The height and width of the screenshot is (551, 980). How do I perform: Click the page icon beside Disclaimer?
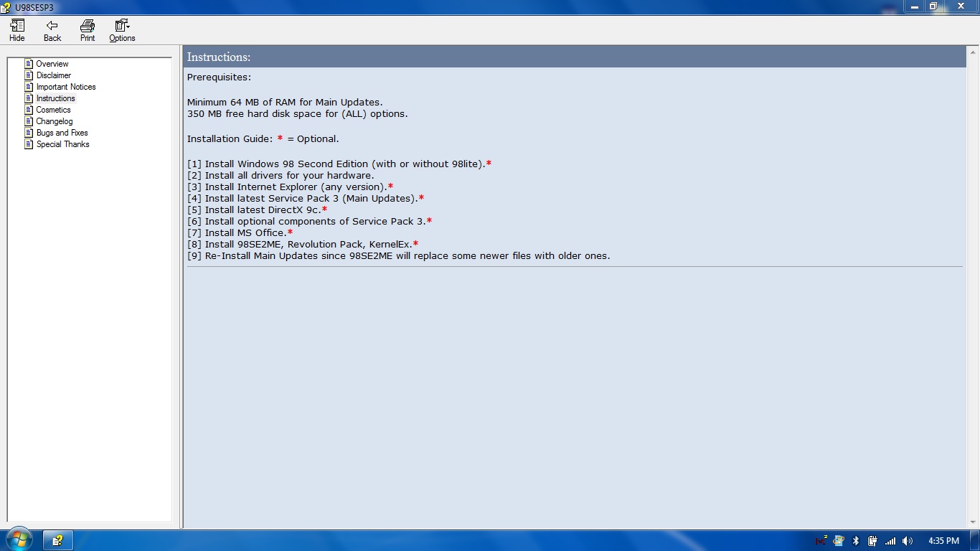point(29,75)
